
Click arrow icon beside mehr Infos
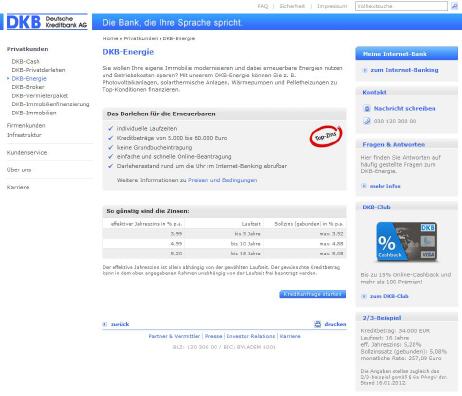tap(364, 186)
